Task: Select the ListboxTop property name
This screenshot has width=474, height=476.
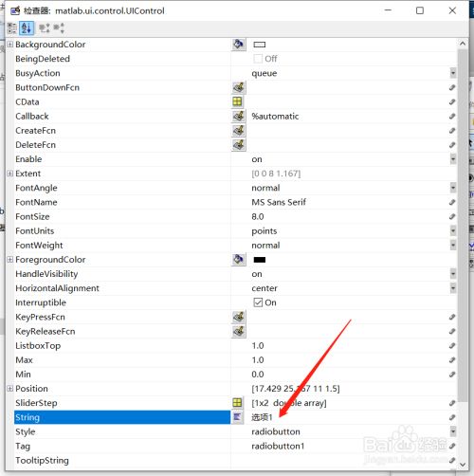Action: [38, 346]
